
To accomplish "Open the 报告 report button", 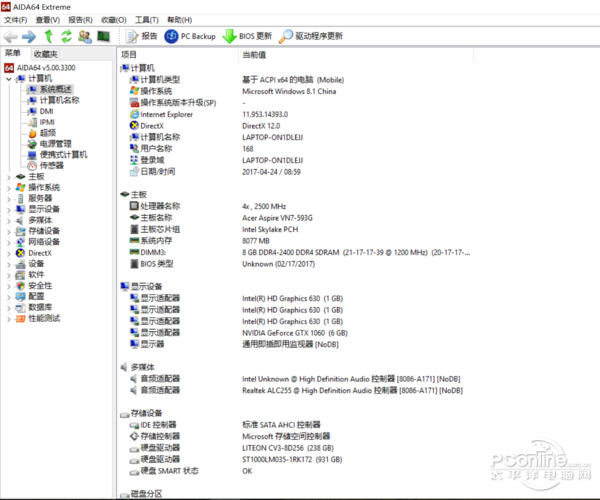I will click(141, 36).
